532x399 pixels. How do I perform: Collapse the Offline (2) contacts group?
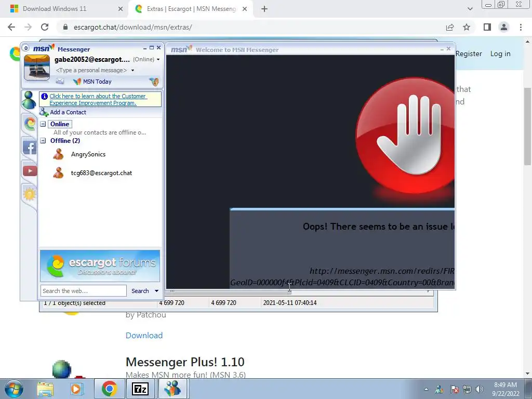pos(43,140)
